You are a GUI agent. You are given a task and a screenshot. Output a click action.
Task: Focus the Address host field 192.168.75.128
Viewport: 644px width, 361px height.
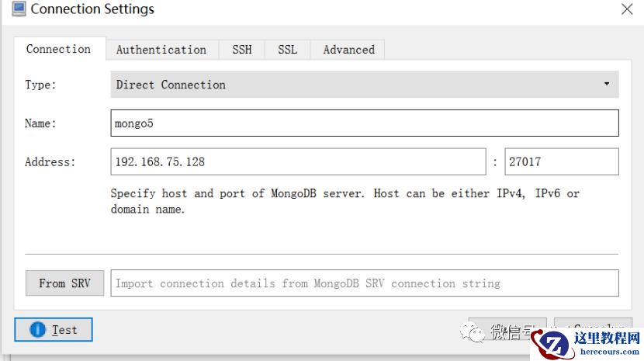(298, 162)
